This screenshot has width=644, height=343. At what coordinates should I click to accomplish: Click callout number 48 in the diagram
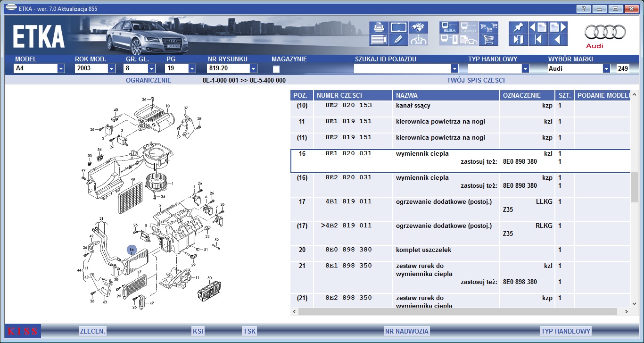point(133,180)
